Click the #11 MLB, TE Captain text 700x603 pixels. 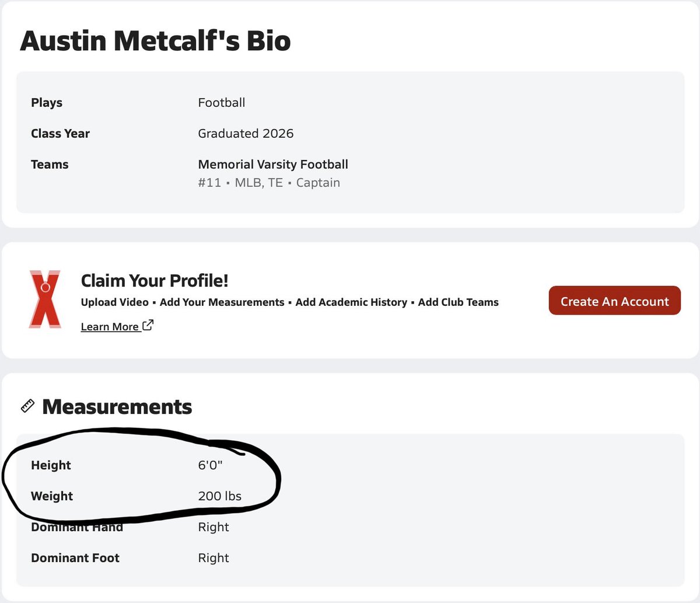[x=269, y=183]
